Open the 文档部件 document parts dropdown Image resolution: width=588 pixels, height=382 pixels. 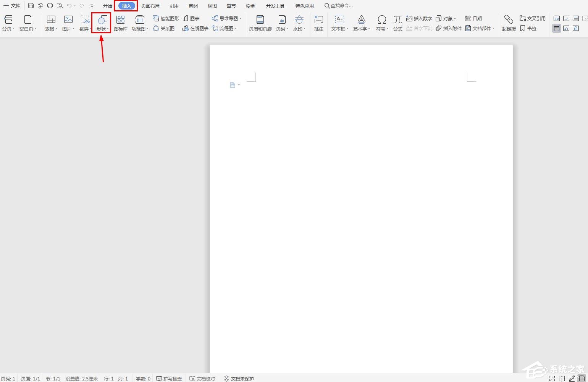480,29
